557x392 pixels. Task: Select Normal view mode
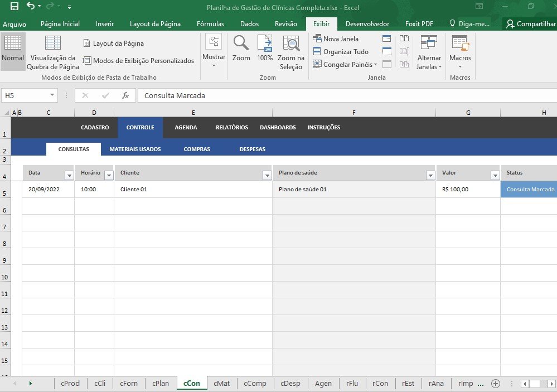click(13, 49)
